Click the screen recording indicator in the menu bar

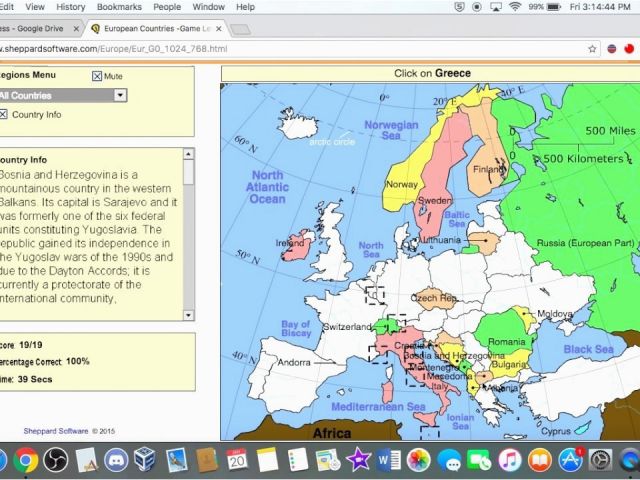476,7
